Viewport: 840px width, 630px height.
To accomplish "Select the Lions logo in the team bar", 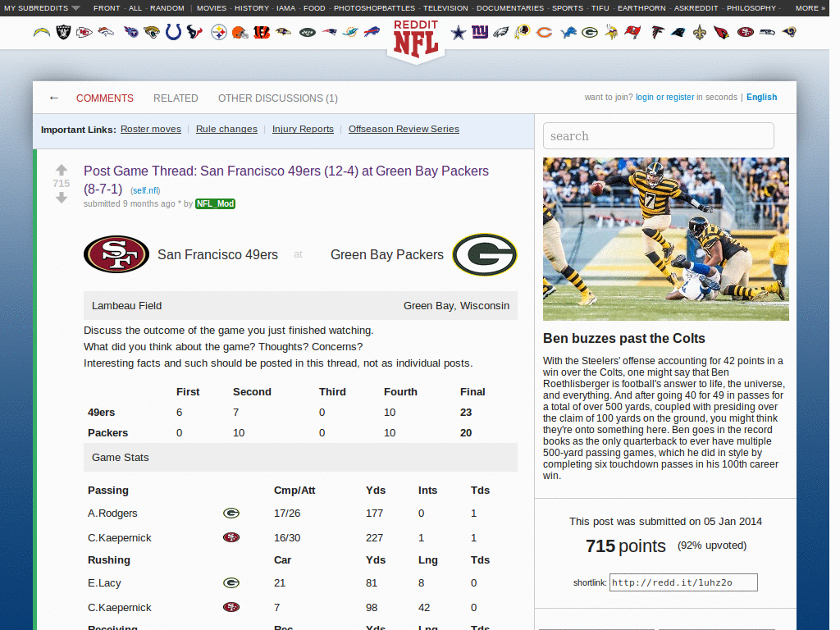I will (x=568, y=33).
